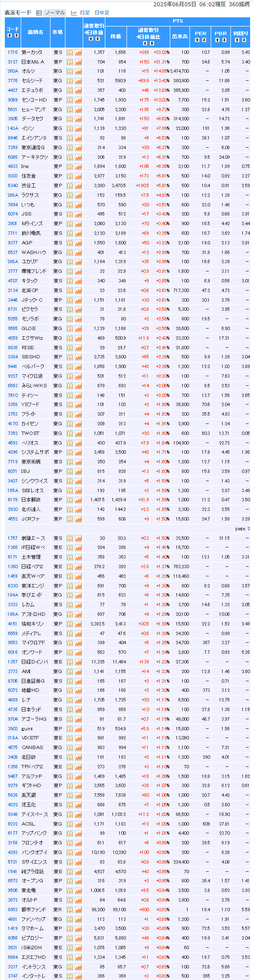The image size is (253, 980).
Task: Open book icon for GLOE row
Action: [69, 329]
